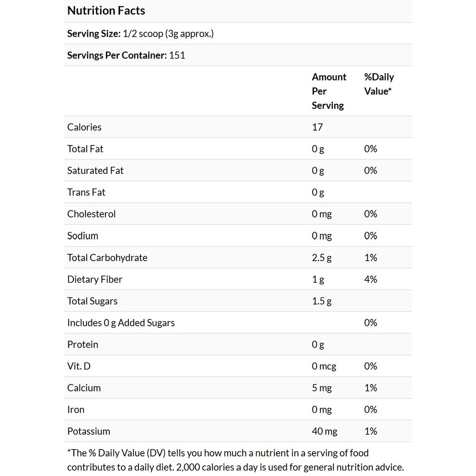Select the Sodium row label
The image size is (476, 476).
tap(82, 236)
